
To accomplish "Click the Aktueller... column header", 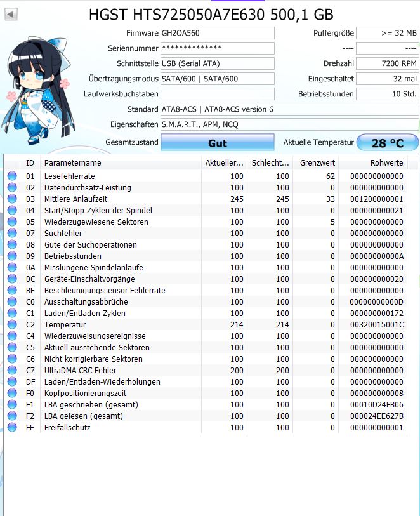I will coord(224,163).
